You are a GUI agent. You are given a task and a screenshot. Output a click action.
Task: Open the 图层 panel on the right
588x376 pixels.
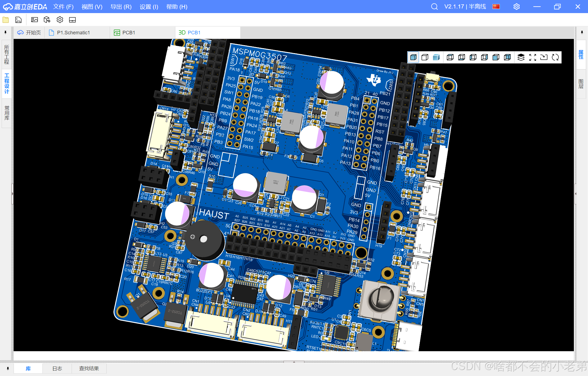(x=581, y=84)
